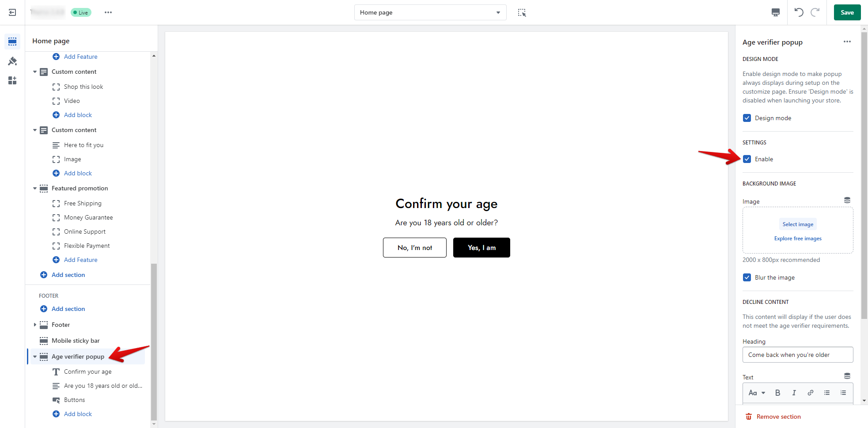Collapse the Age verifier popup section

tap(35, 356)
